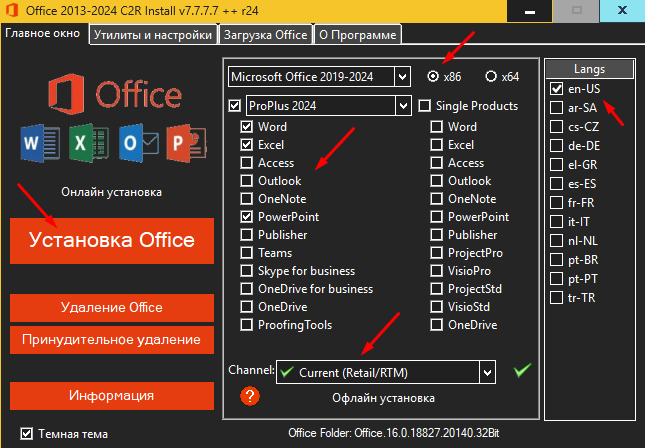The image size is (645, 448).
Task: Check the tr-TR language checkbox
Action: pyautogui.click(x=557, y=297)
